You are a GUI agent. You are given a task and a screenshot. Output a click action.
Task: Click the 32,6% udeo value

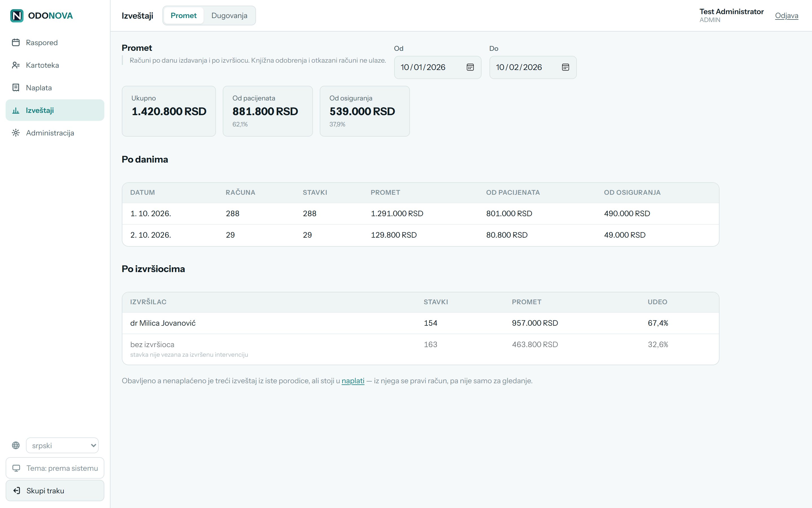(x=658, y=344)
